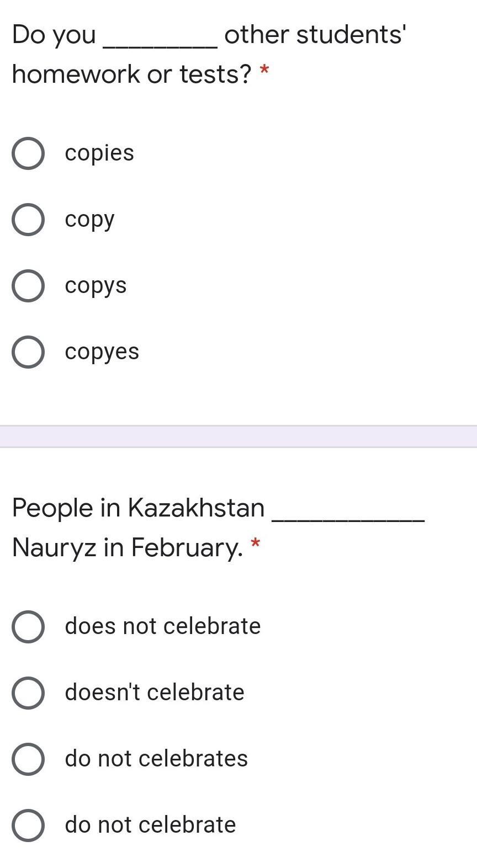Mark the "copys" radio button
This screenshot has width=477, height=868.
[x=28, y=286]
